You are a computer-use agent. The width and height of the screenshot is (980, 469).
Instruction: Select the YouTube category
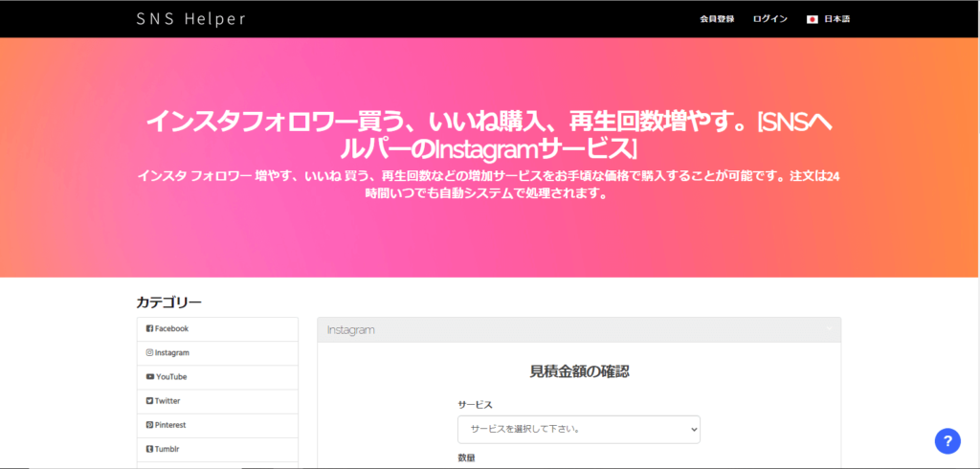pyautogui.click(x=217, y=377)
